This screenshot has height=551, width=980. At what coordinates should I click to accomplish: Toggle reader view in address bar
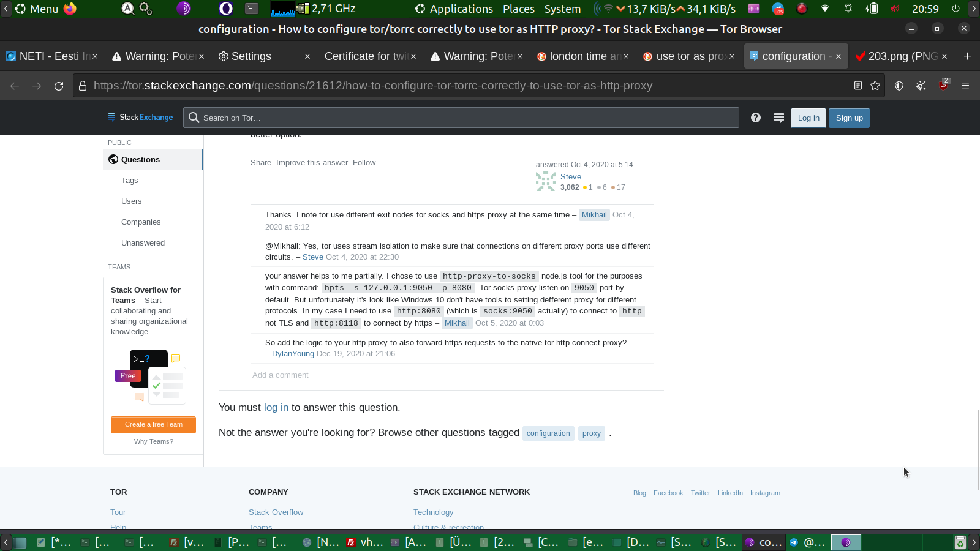point(858,86)
